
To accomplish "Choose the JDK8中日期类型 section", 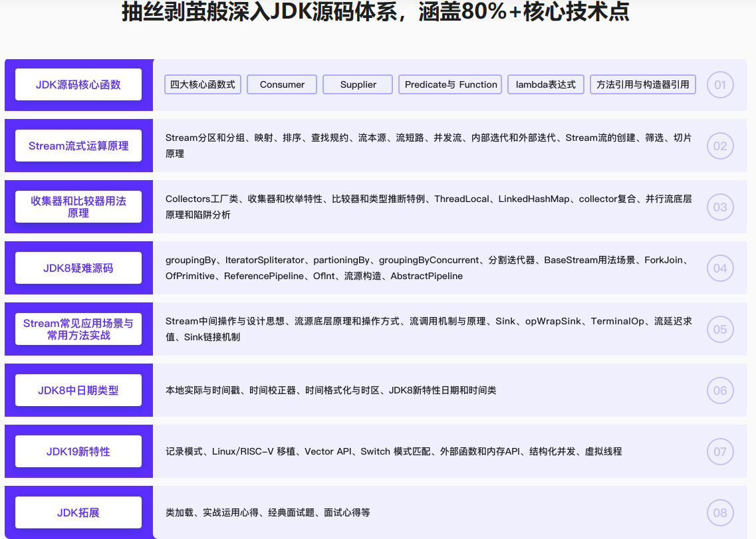I will coord(78,391).
